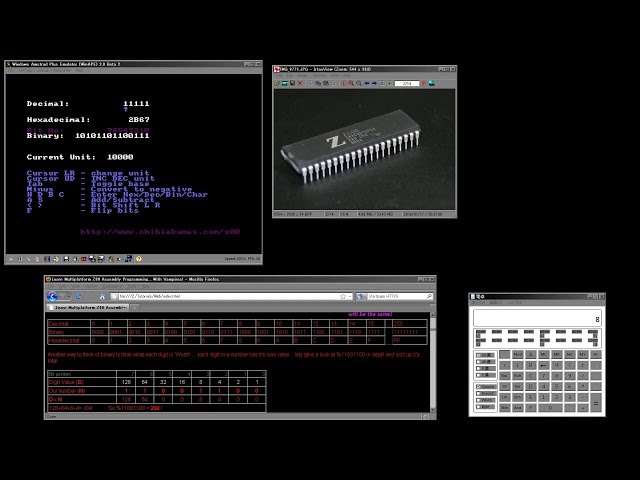
Task: Click the backspace arrow key in calculator
Action: 544,365
